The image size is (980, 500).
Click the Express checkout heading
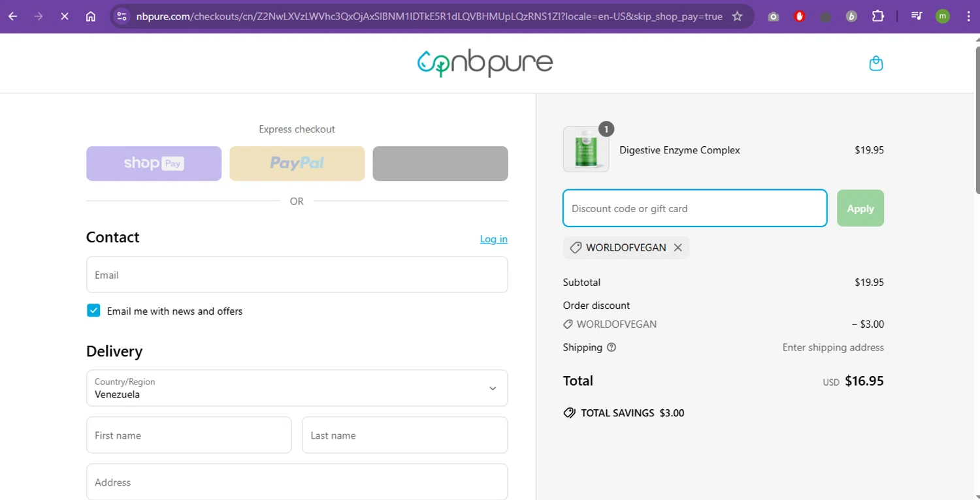(x=297, y=129)
